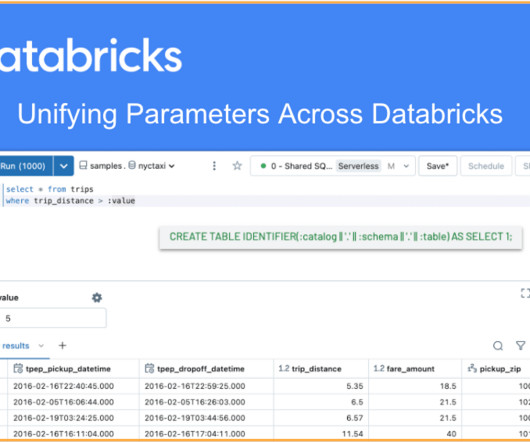Open the nyctaxi schema dropdown
Screen dimensions: 530x442
152,166
